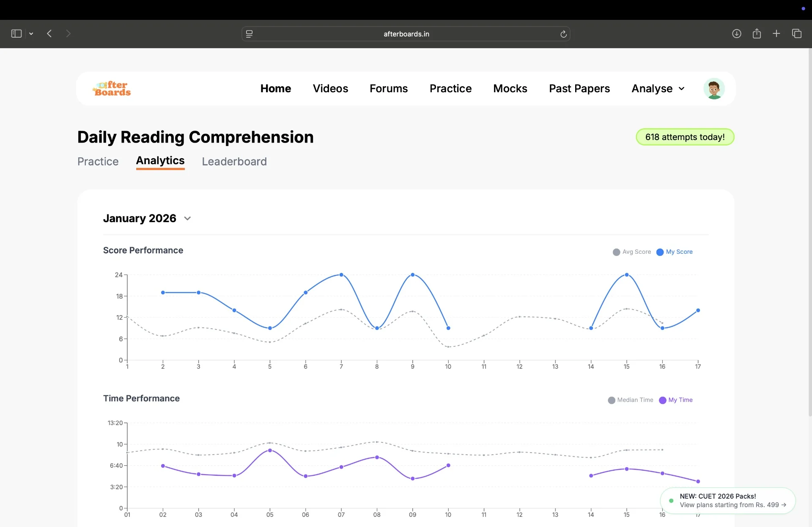
Task: Open a new tab with the plus icon
Action: coord(776,33)
